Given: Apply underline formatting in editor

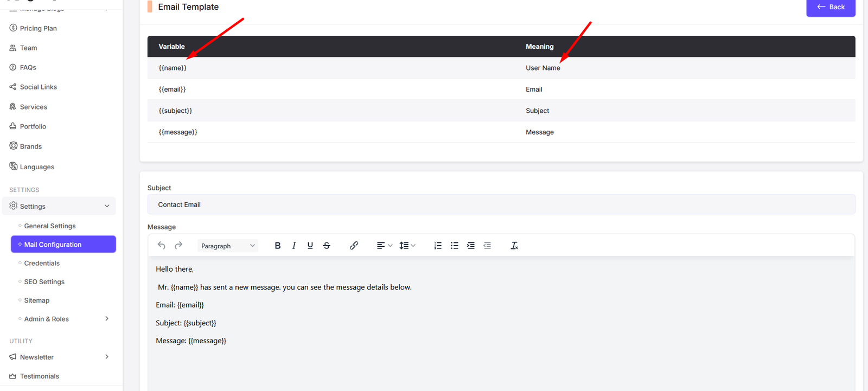Looking at the screenshot, I should coord(310,246).
